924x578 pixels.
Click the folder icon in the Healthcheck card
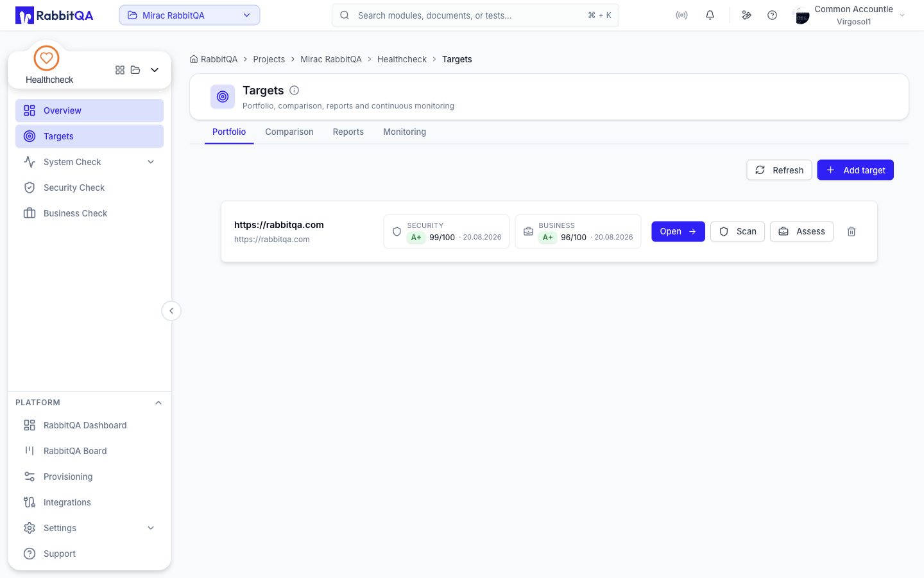135,70
